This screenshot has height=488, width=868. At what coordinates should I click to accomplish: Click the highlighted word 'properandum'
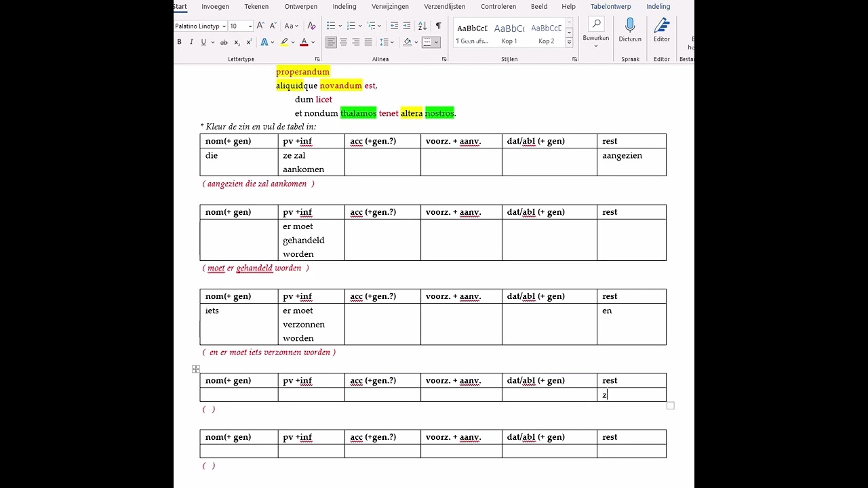[x=302, y=72]
